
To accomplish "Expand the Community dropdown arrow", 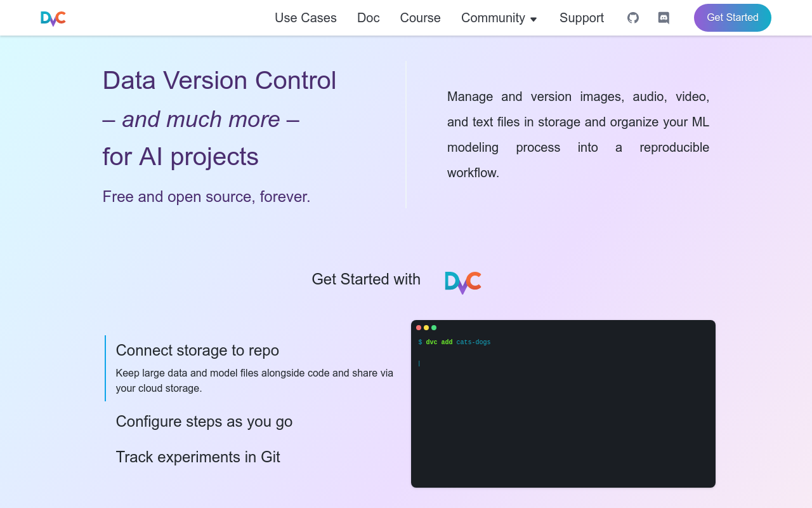I will click(534, 19).
